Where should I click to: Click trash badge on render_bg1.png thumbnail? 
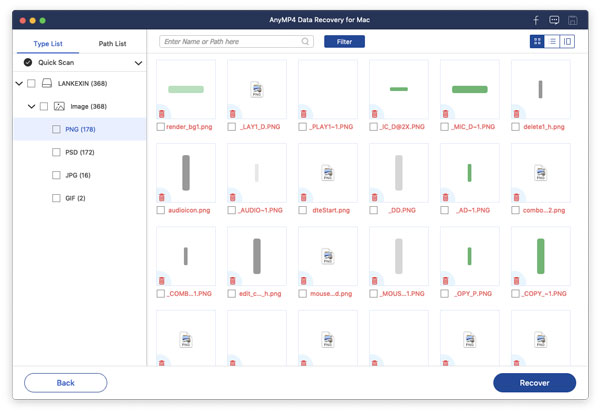(x=161, y=114)
